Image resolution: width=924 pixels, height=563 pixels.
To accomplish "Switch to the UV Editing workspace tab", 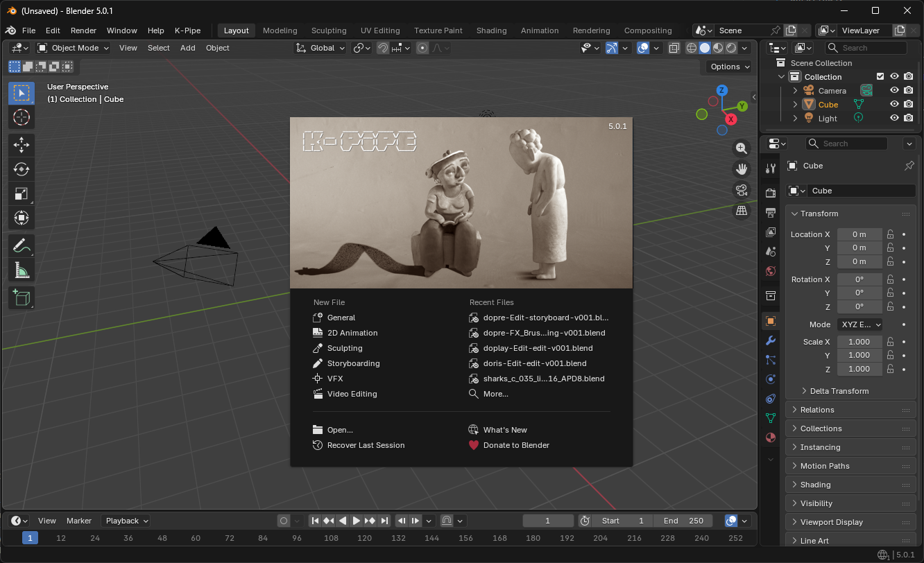I will [380, 31].
